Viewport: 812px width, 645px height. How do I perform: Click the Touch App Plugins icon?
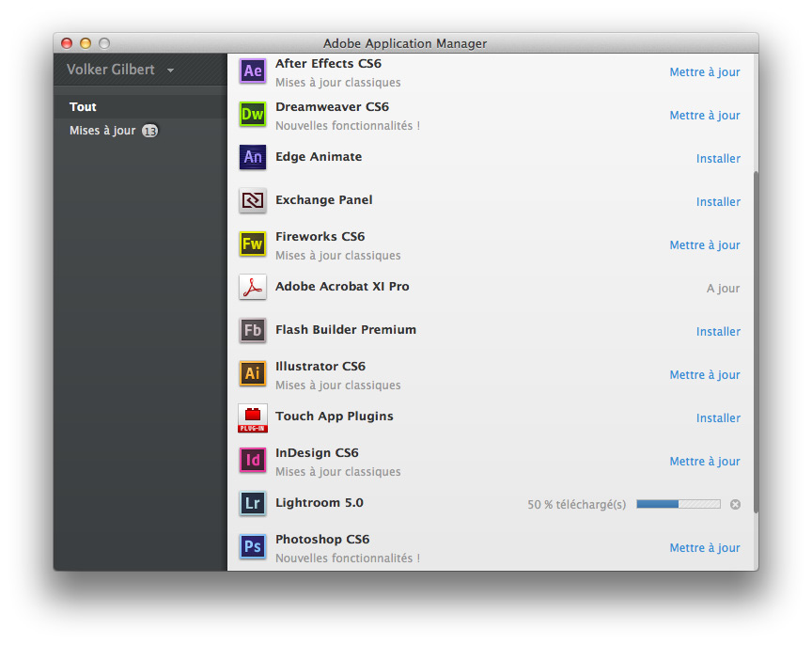pyautogui.click(x=253, y=418)
